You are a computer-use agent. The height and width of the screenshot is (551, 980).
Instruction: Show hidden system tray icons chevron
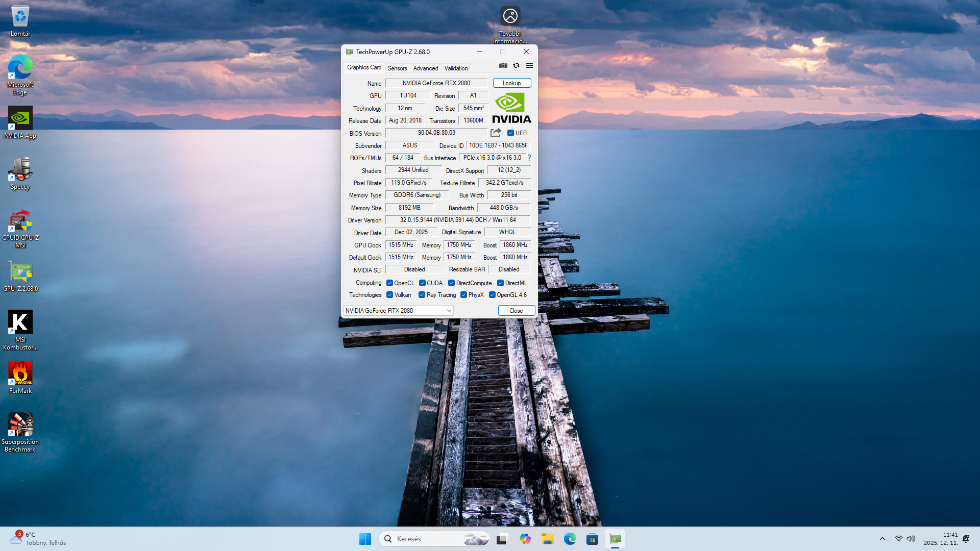[x=883, y=539]
